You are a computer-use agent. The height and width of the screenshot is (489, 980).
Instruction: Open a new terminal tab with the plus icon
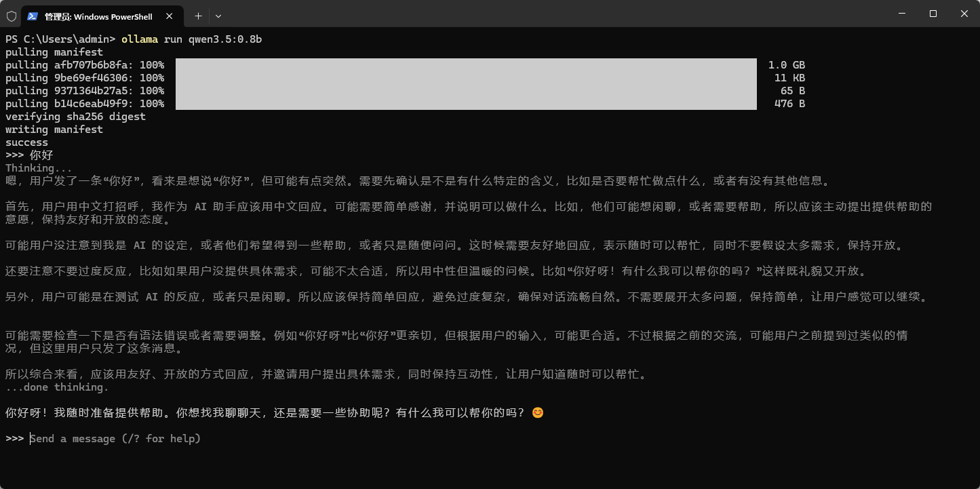click(x=197, y=16)
